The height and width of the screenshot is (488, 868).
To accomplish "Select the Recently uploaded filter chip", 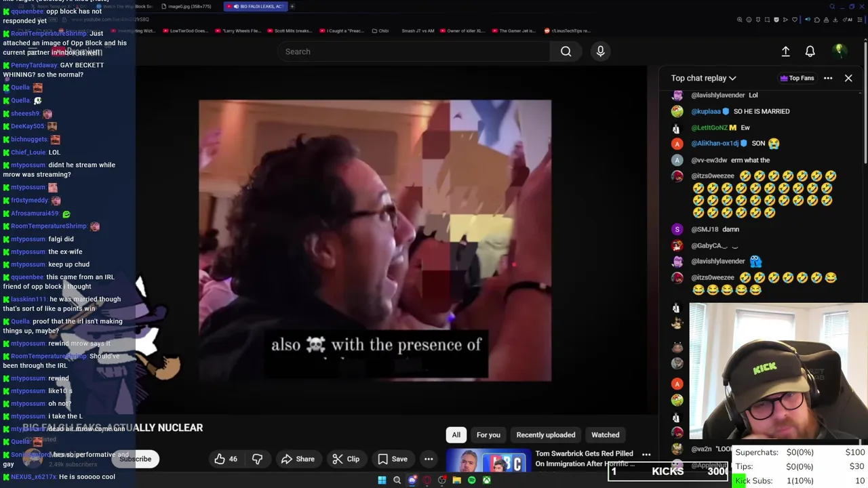I will [546, 435].
